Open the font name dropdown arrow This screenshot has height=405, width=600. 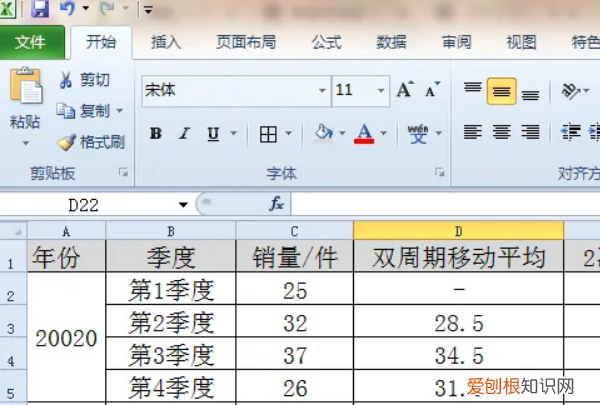(x=322, y=91)
